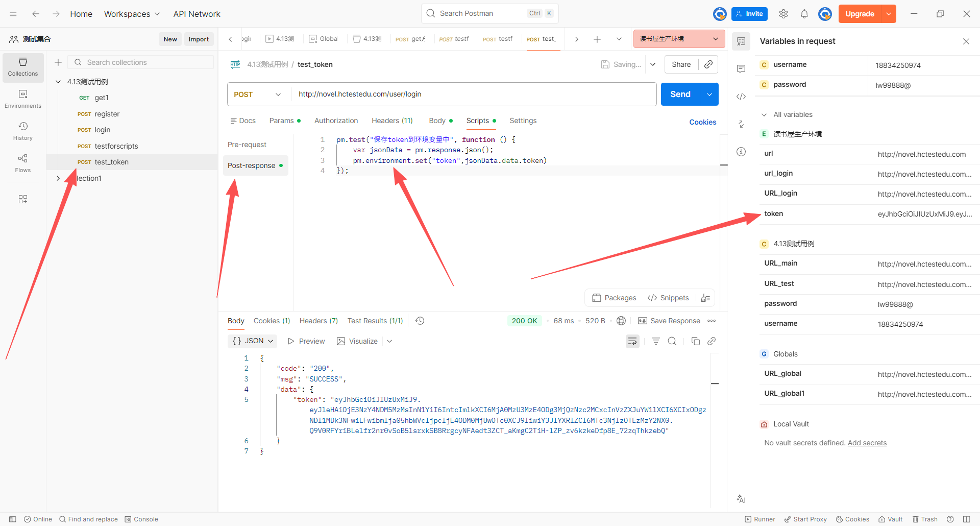The height and width of the screenshot is (526, 980).
Task: Open the configure workspace sidebar grid icon
Action: pyautogui.click(x=23, y=199)
